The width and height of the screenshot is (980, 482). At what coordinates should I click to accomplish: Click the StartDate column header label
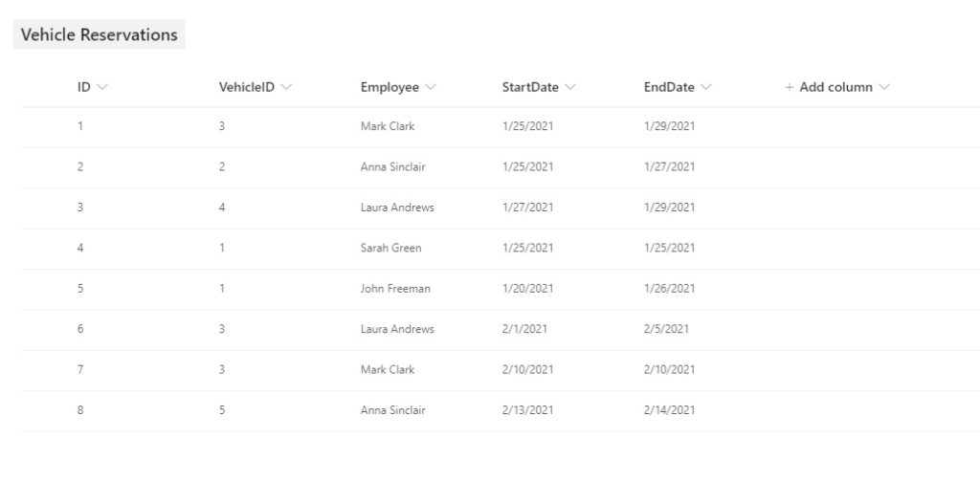click(530, 87)
